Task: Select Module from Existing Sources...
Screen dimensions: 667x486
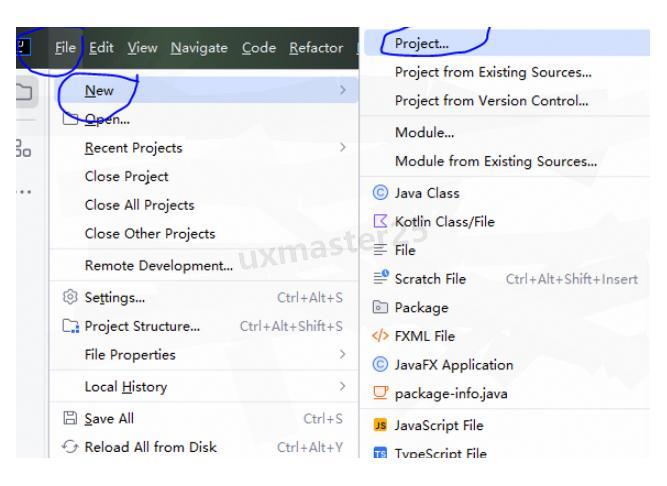Action: 496,161
